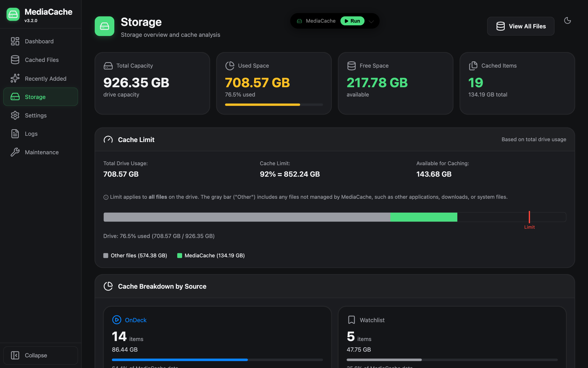588x368 pixels.
Task: Open the Dashboard page
Action: click(x=41, y=41)
